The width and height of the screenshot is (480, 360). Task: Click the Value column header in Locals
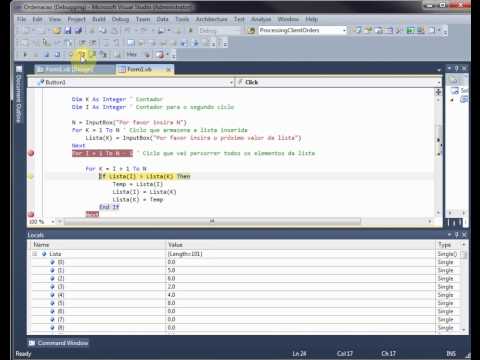click(300, 245)
